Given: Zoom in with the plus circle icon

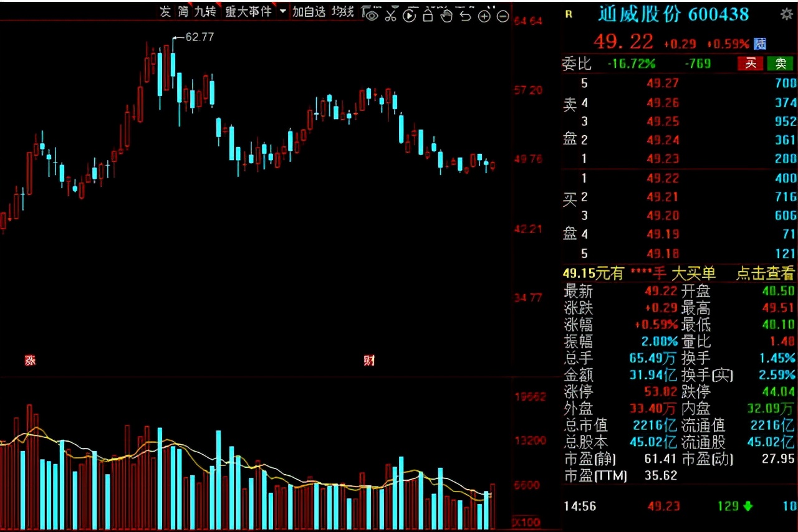Looking at the screenshot, I should click(x=484, y=16).
